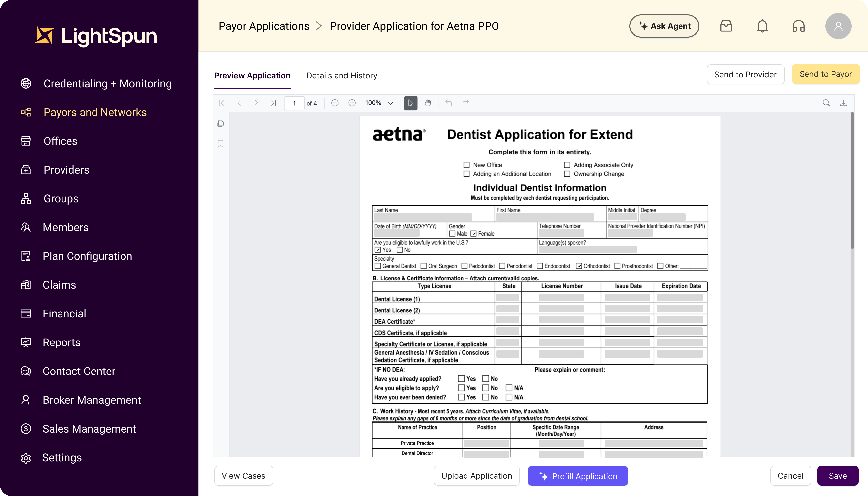Image resolution: width=868 pixels, height=496 pixels.
Task: Check Adding Associate Only box
Action: [567, 165]
